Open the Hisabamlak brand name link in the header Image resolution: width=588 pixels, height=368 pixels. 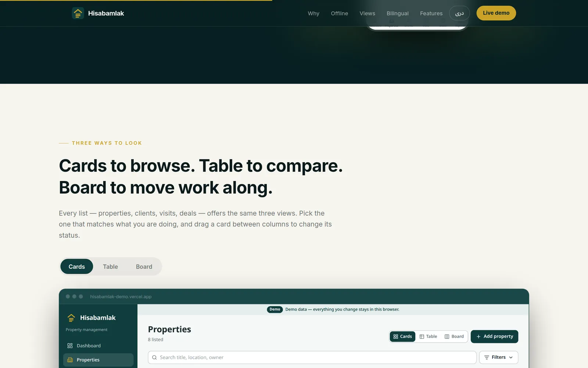(x=106, y=13)
